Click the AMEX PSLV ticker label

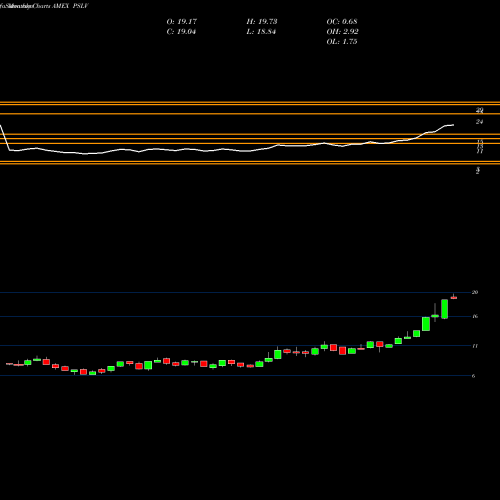[70, 6]
